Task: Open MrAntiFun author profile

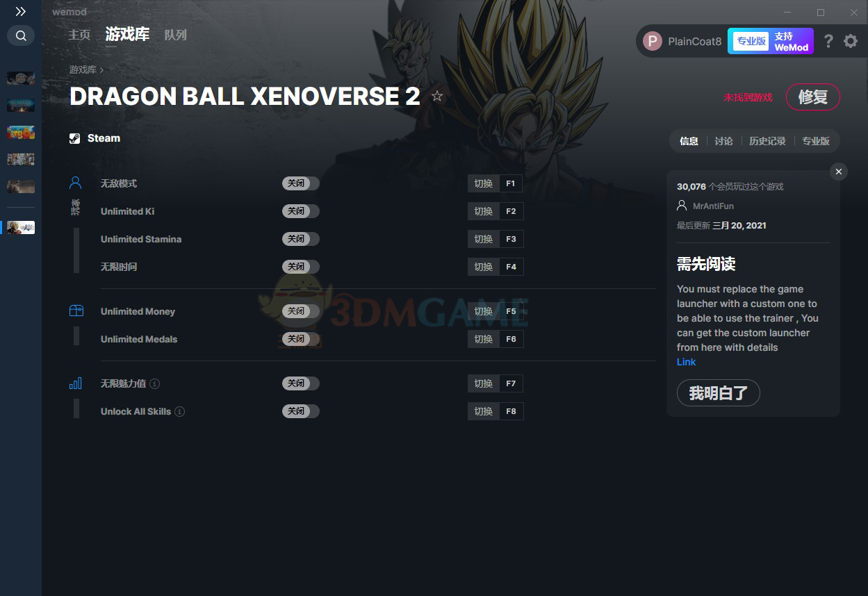Action: tap(713, 206)
